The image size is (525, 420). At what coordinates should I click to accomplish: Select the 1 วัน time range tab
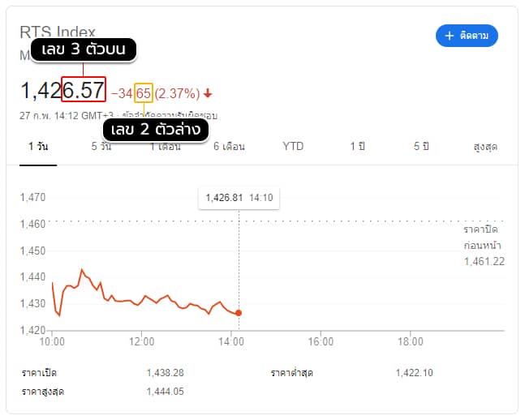click(38, 146)
